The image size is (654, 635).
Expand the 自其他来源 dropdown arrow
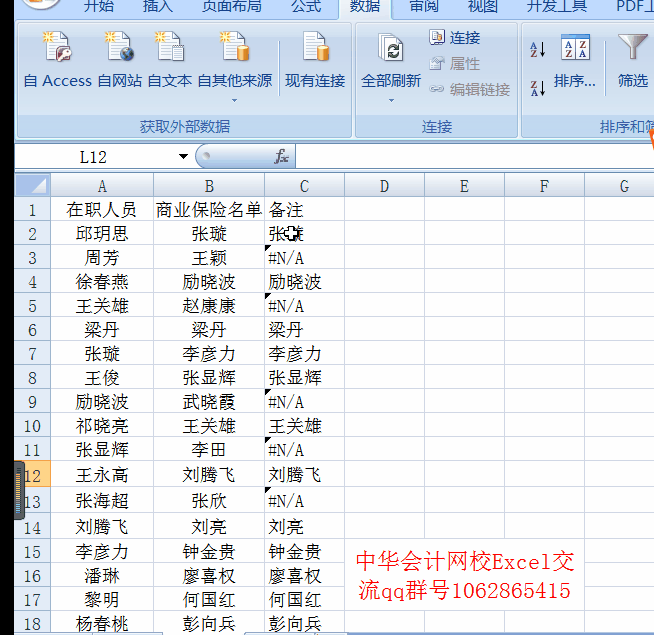234,100
